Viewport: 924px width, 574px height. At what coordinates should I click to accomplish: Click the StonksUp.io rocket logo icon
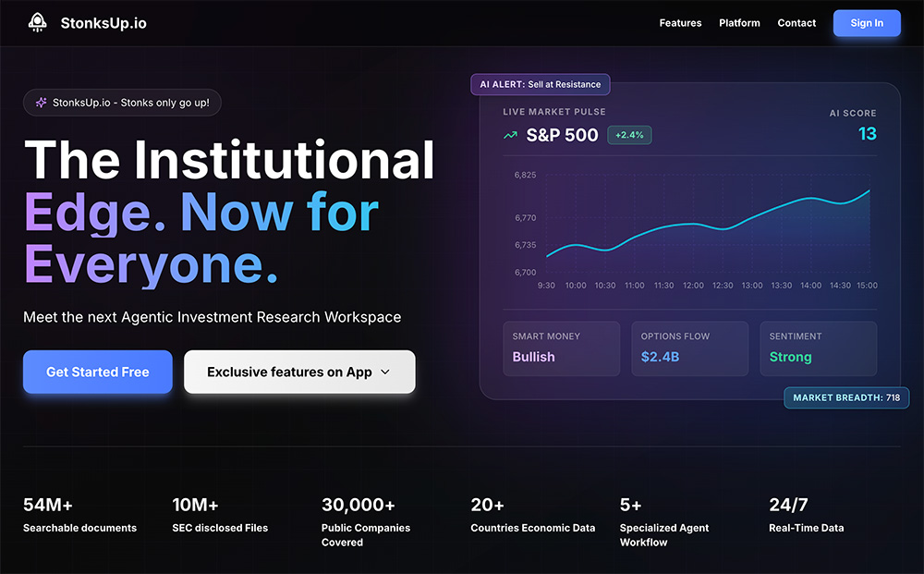point(37,23)
